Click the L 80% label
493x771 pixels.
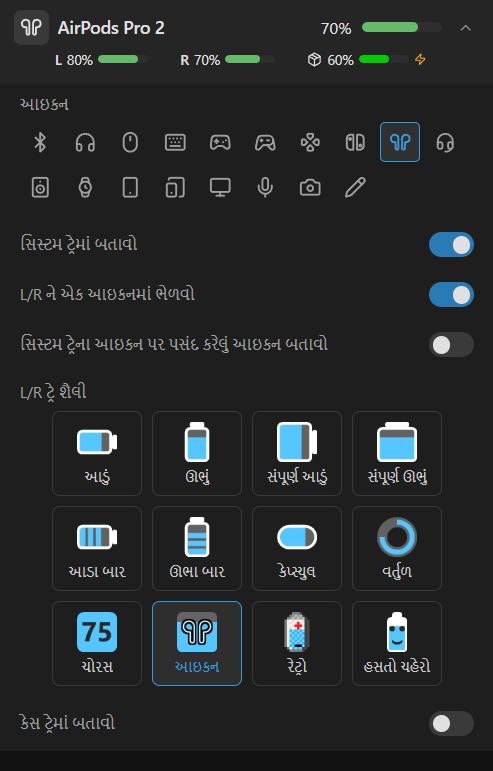pos(74,60)
